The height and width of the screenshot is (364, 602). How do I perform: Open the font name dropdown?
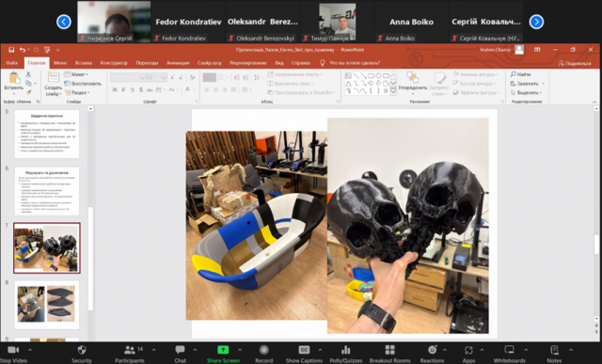coord(142,77)
